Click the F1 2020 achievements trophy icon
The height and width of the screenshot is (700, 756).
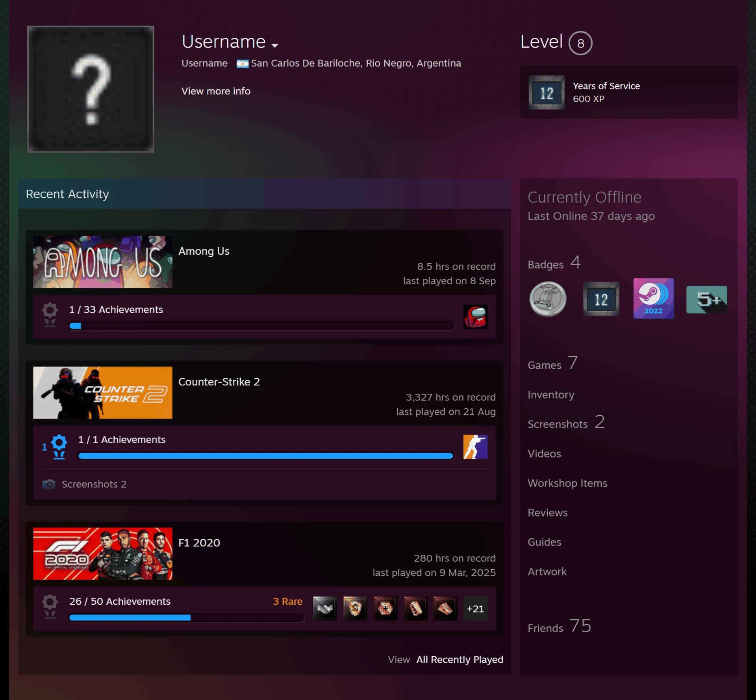tap(50, 606)
